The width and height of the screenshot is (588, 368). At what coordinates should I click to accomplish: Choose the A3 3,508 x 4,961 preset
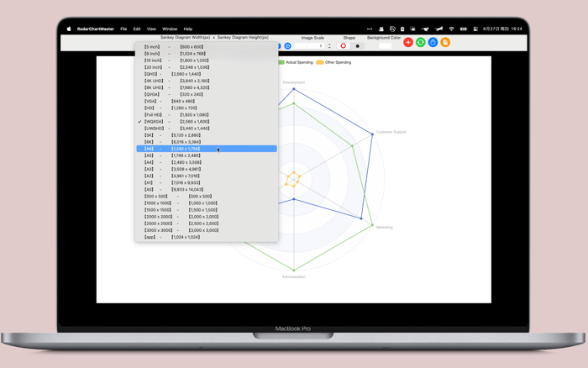click(207, 169)
